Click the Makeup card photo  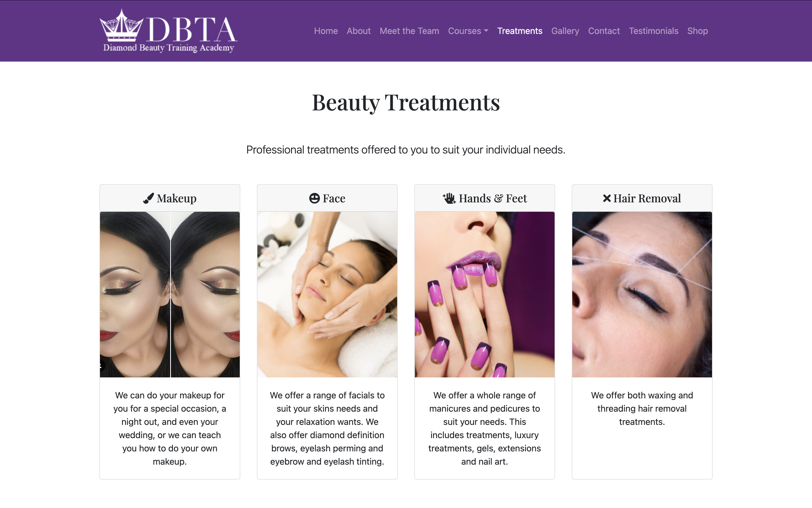(x=170, y=294)
